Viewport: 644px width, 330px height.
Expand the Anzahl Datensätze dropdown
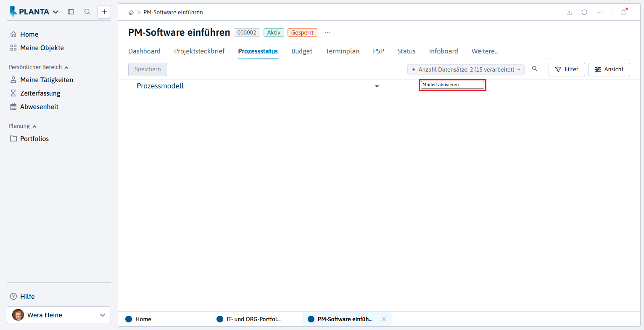[466, 69]
